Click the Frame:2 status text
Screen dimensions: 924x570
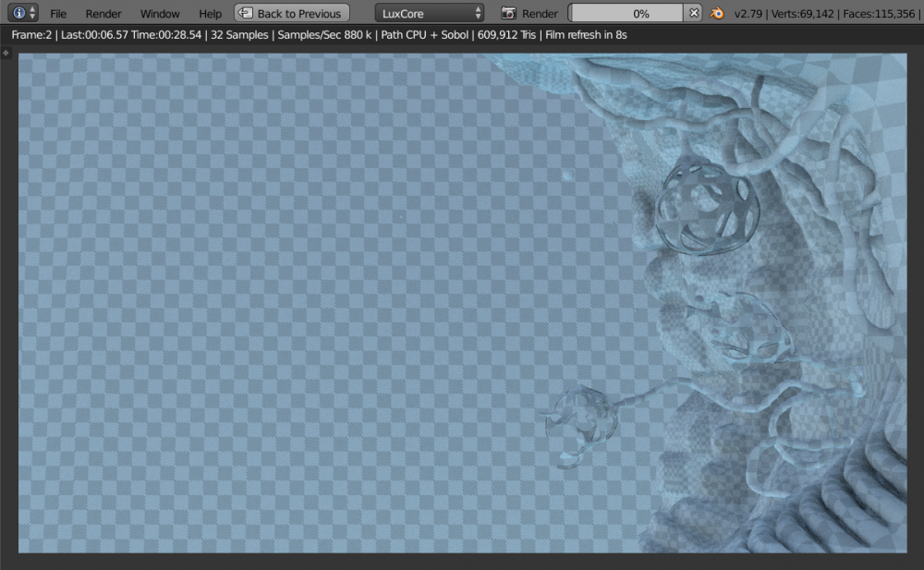(31, 35)
